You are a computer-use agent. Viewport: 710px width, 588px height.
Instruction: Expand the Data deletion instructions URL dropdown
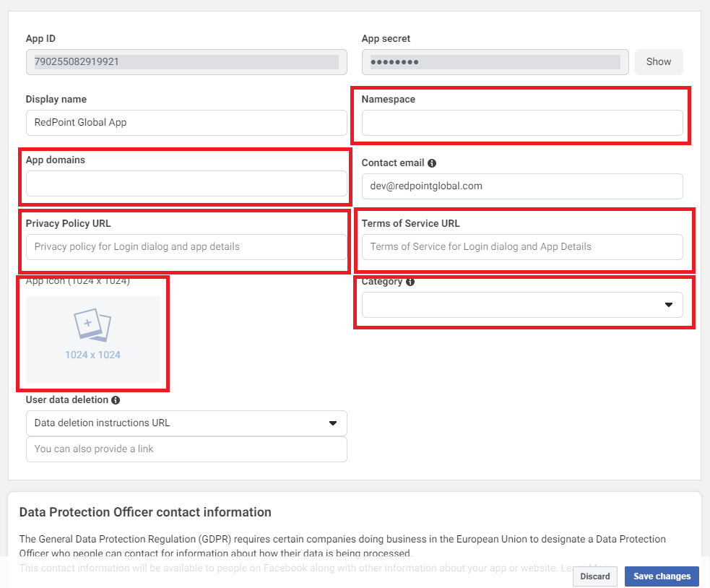click(186, 423)
